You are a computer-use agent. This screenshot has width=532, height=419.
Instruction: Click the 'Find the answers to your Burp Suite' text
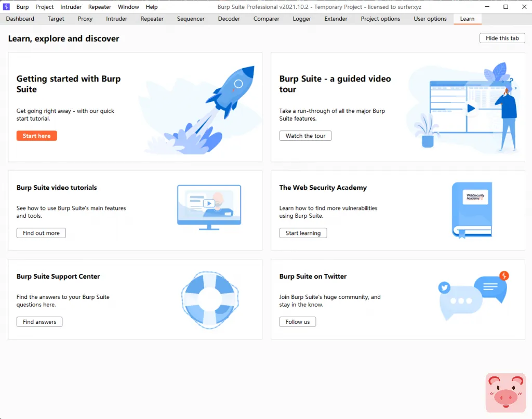tap(63, 301)
